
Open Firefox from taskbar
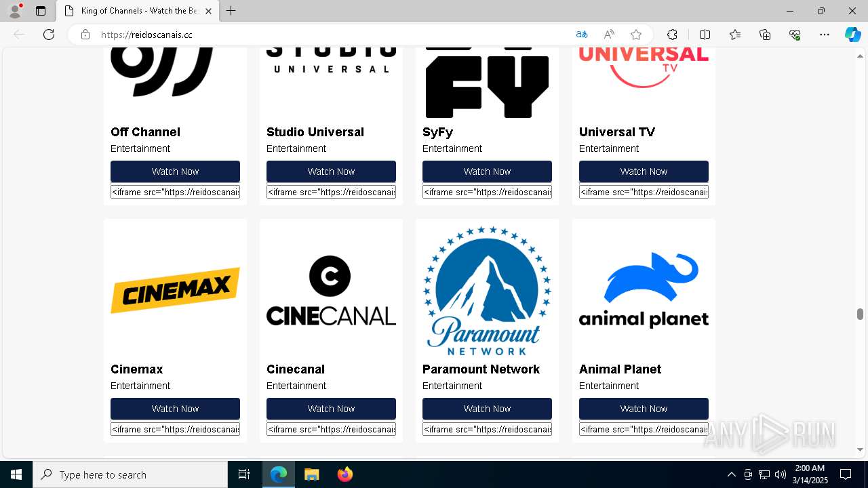pos(344,474)
